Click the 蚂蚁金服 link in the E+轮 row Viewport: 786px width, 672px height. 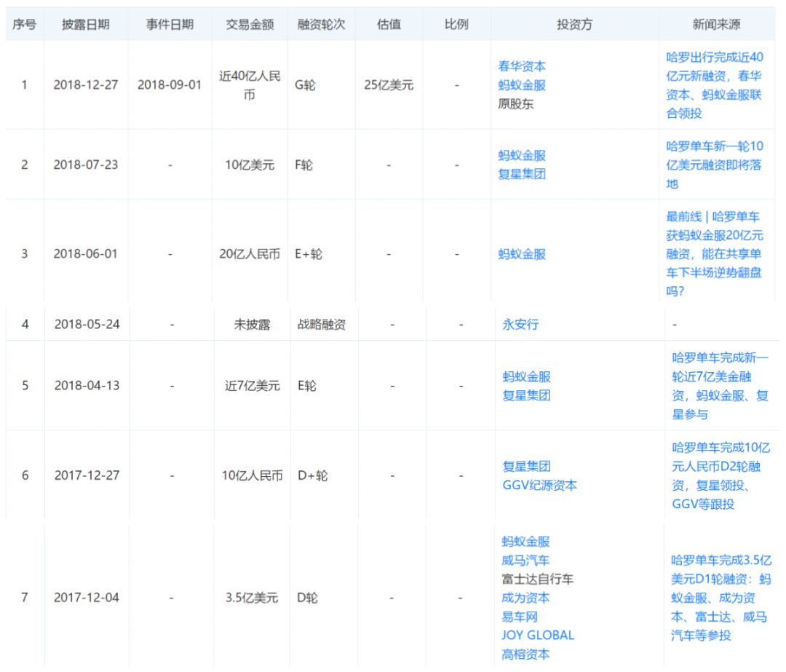(521, 254)
